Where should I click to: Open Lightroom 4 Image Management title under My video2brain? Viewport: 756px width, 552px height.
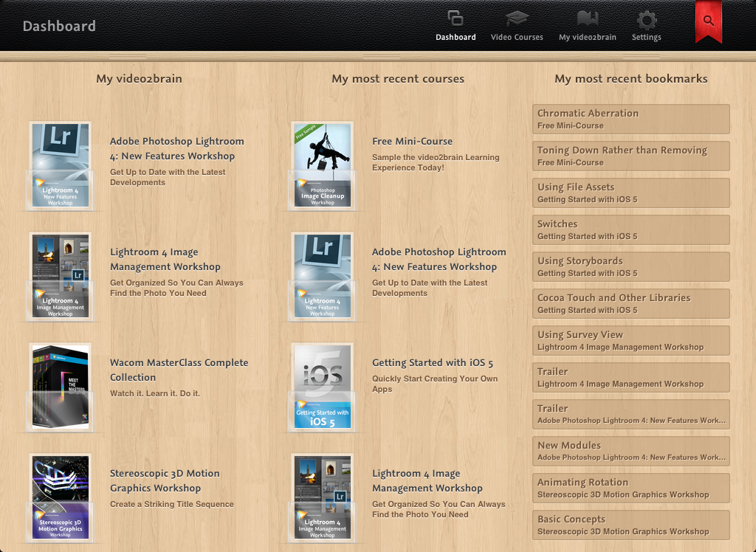[165, 259]
